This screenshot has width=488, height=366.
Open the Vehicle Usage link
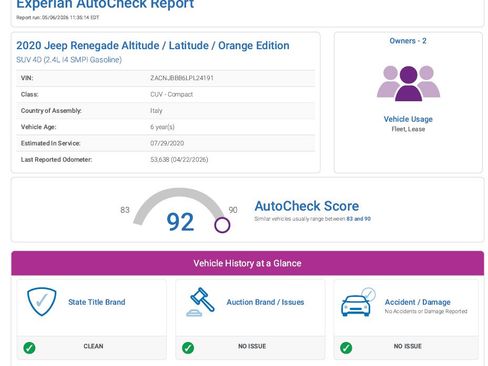408,119
